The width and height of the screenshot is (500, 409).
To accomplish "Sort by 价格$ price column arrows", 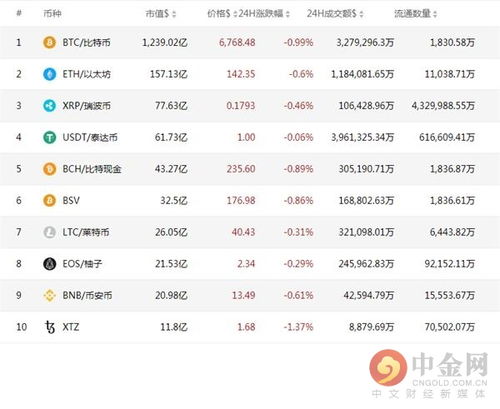I will pyautogui.click(x=235, y=14).
